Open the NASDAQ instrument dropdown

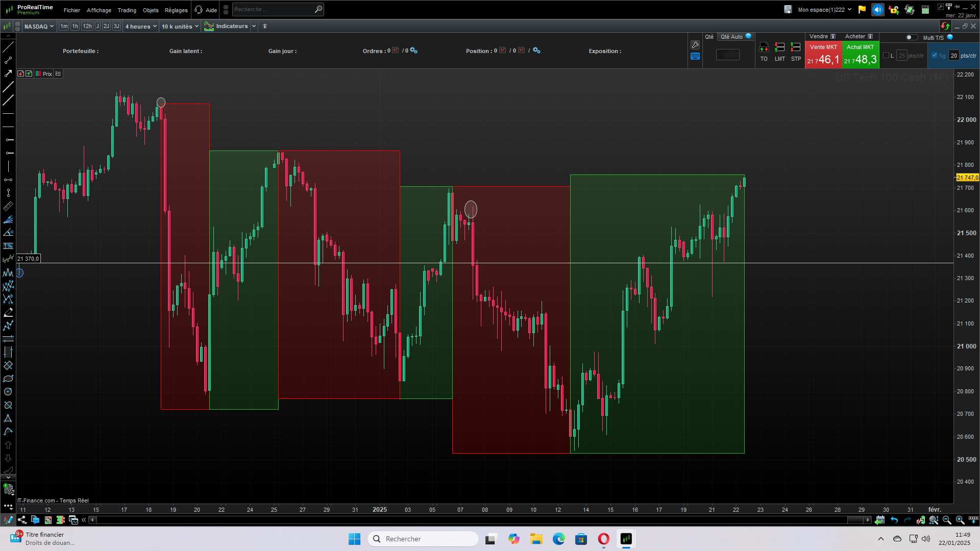click(39, 27)
